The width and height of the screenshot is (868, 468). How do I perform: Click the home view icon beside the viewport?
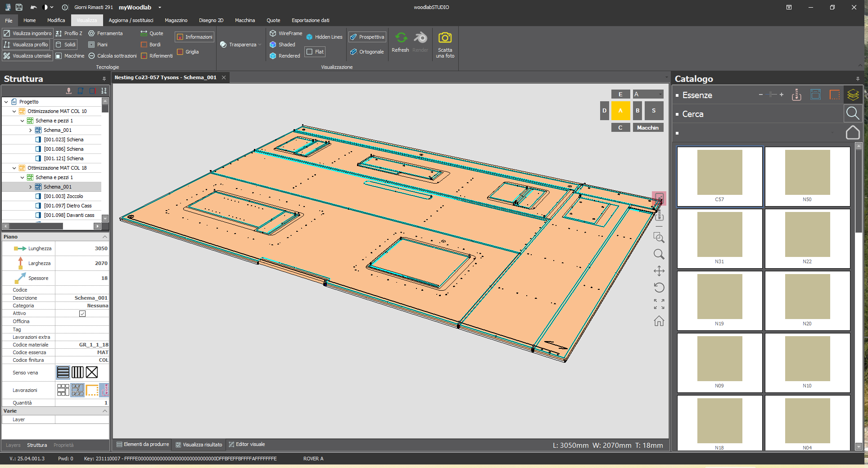tap(659, 321)
